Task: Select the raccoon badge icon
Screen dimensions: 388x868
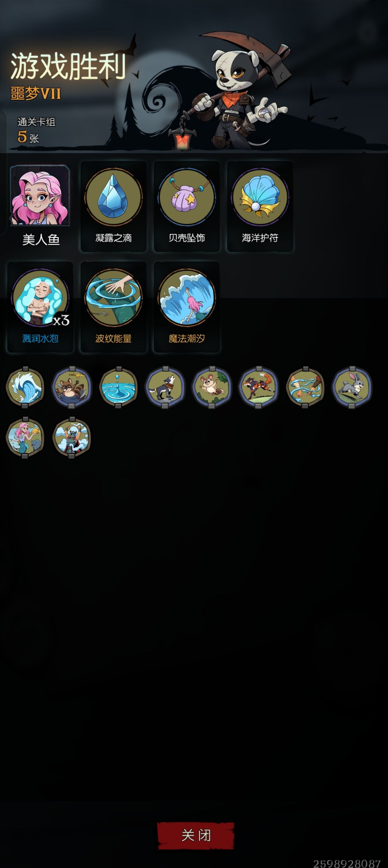Action: pyautogui.click(x=71, y=387)
